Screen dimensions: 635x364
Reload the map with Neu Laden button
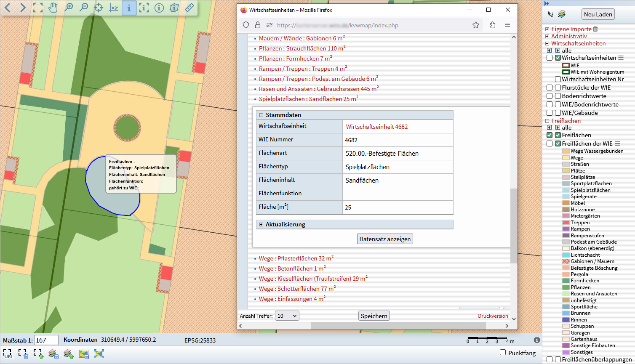click(598, 14)
